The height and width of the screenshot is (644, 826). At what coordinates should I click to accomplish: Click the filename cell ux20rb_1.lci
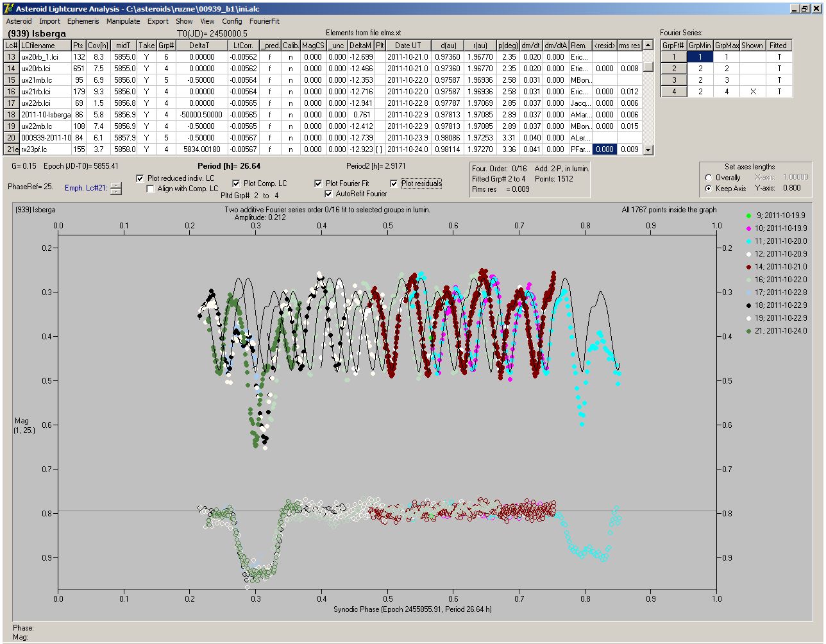click(45, 57)
